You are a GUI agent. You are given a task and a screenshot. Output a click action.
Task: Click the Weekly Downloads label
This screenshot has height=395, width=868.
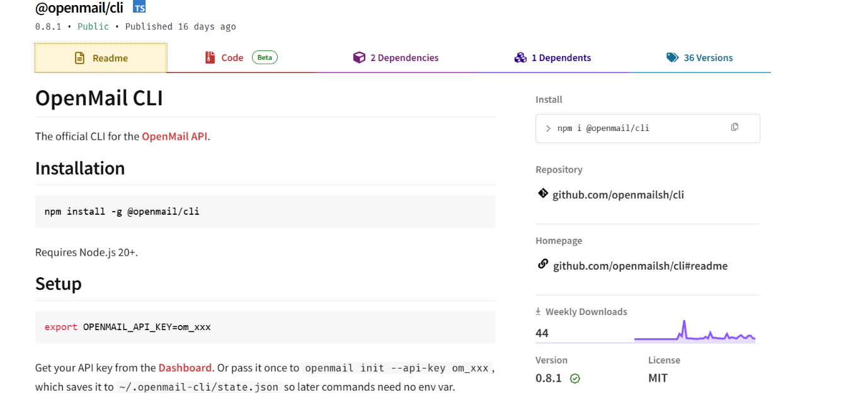point(586,312)
